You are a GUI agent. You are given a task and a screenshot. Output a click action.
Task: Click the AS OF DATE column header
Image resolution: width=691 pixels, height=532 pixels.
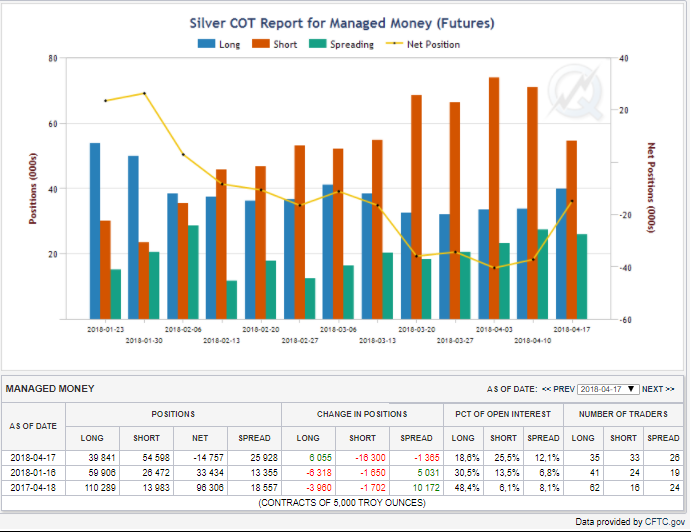click(x=33, y=426)
